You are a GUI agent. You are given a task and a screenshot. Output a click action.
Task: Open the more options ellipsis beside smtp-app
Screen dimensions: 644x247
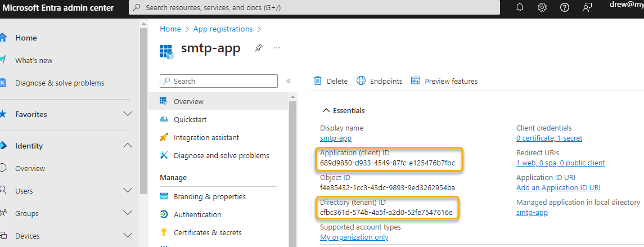(x=277, y=48)
